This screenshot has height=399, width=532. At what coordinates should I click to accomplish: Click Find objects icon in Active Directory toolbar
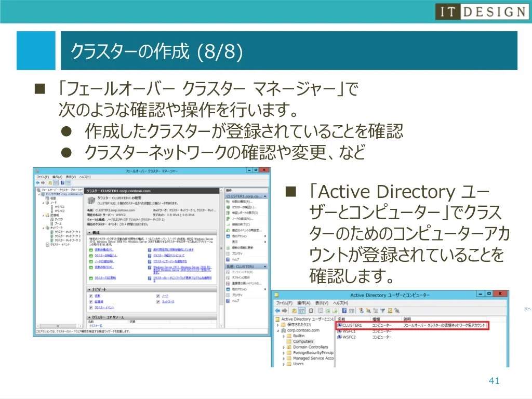point(390,311)
